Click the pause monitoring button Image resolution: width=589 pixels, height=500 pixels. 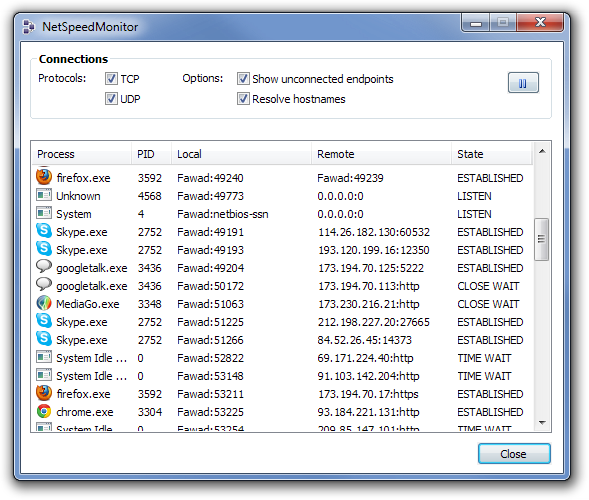pyautogui.click(x=523, y=83)
